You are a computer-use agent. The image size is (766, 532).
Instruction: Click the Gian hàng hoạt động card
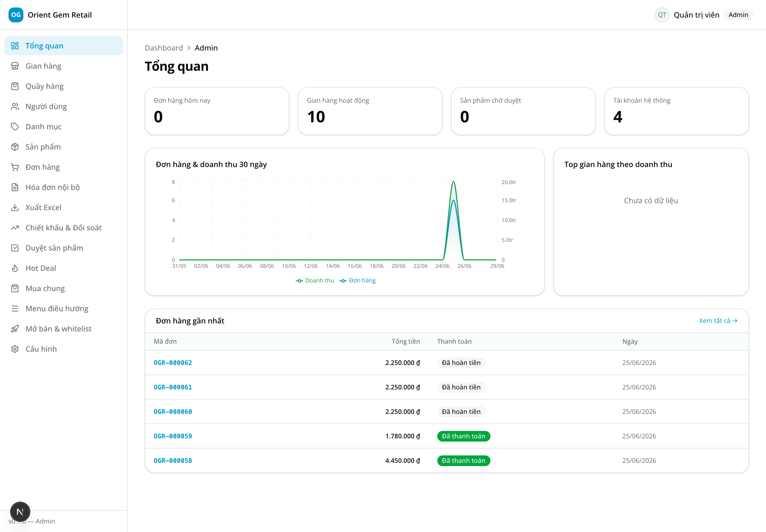[x=370, y=111]
